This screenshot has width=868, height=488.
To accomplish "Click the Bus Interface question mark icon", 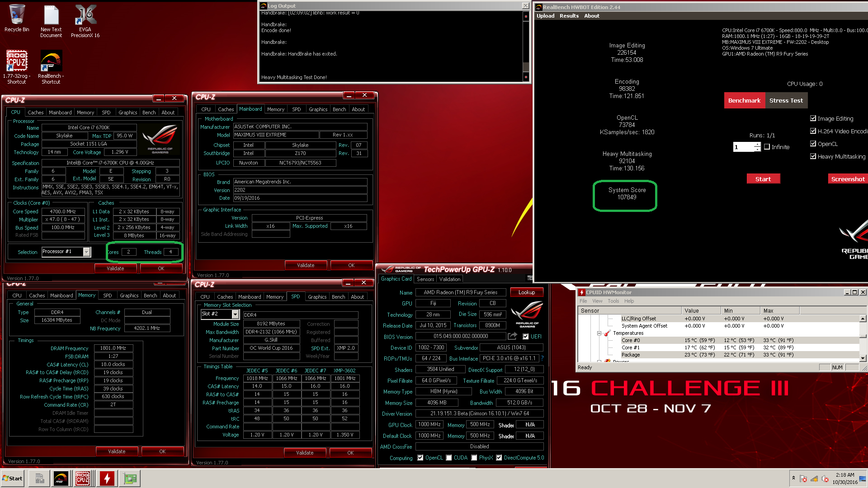I will 542,358.
